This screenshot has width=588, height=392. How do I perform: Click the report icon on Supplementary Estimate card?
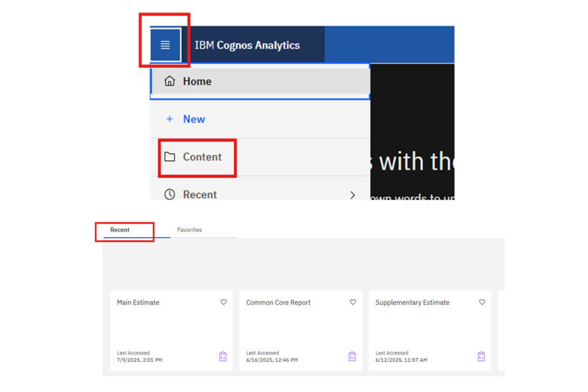coord(481,356)
